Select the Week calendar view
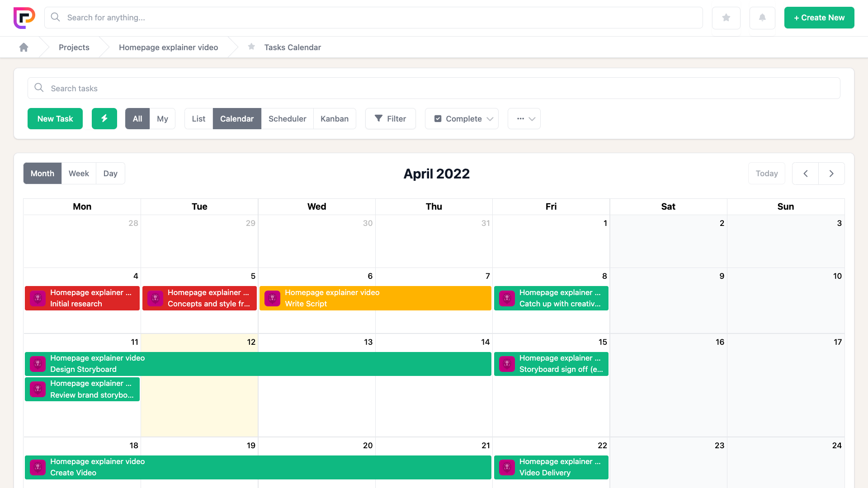Viewport: 868px width, 488px height. pos(79,174)
